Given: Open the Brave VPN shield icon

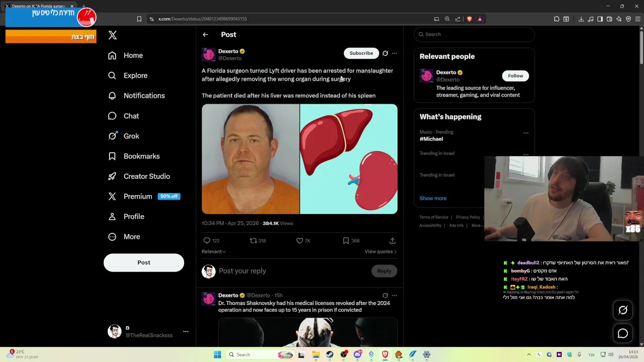Looking at the screenshot, I should point(628,19).
